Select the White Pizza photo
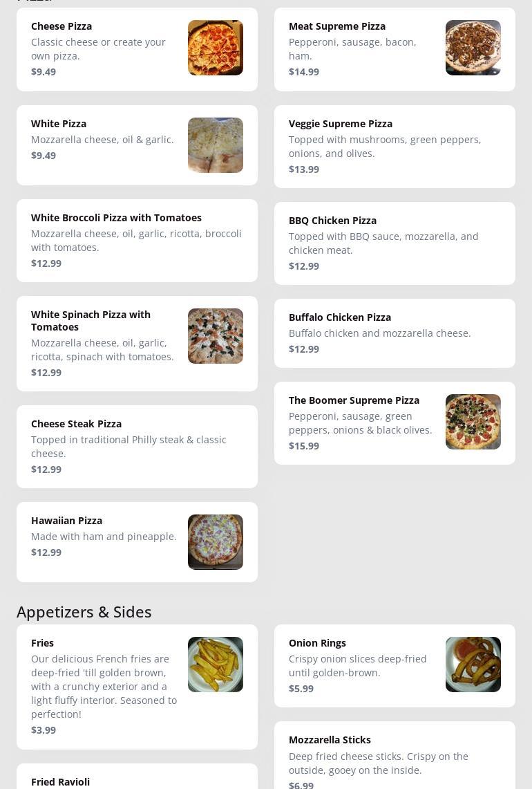This screenshot has height=789, width=532. pyautogui.click(x=215, y=145)
